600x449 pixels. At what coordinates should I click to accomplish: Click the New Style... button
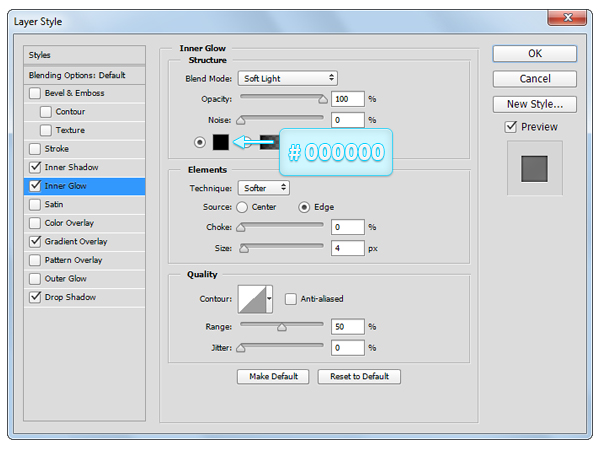[x=534, y=104]
